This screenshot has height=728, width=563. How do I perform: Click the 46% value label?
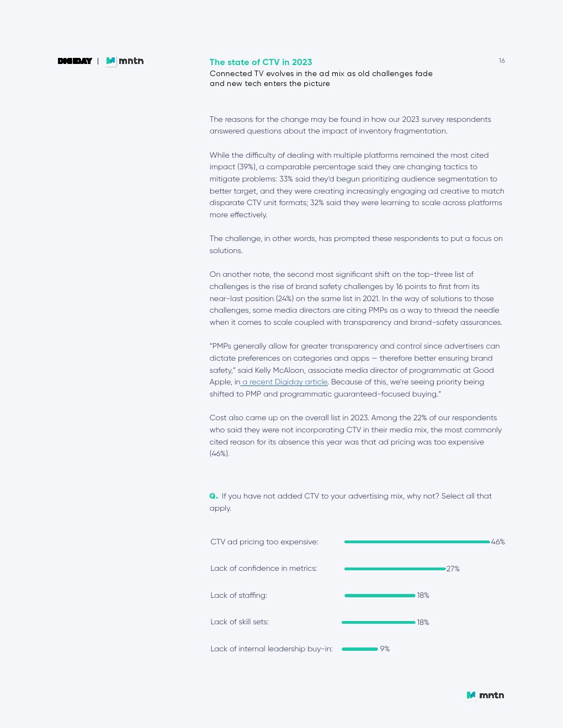point(498,542)
